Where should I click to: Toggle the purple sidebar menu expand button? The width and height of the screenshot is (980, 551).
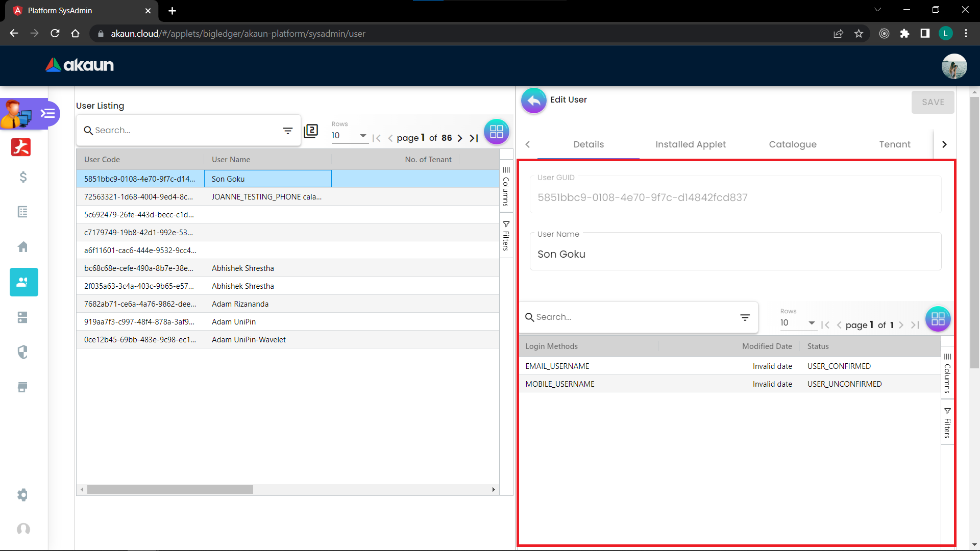(x=48, y=113)
